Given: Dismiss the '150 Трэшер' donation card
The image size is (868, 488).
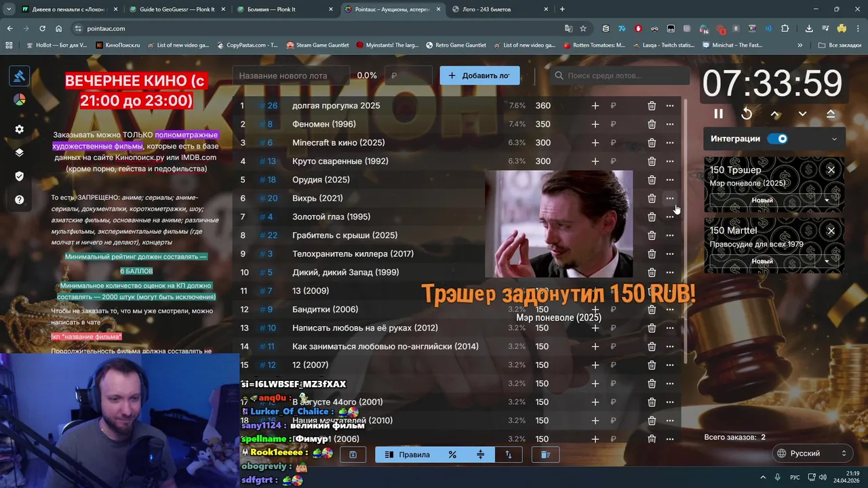Looking at the screenshot, I should (x=831, y=170).
